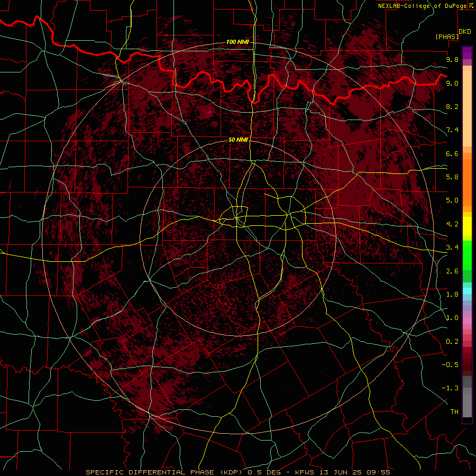The image size is (476, 476).
Task: Click the [PHAS] units label
Action: pos(447,37)
